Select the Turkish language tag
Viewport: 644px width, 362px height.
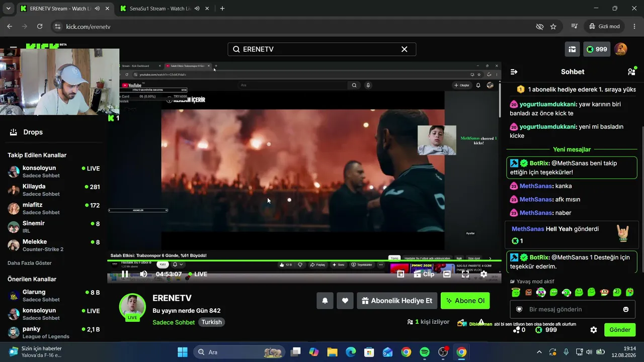tap(211, 322)
